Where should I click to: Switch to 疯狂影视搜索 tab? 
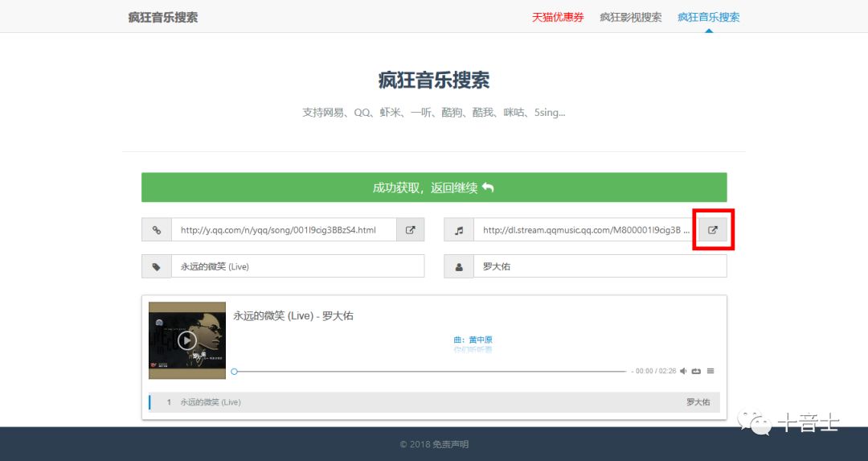630,17
